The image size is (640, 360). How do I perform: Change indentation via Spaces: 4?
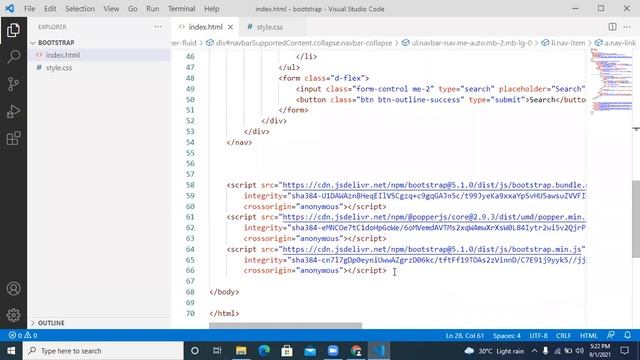pyautogui.click(x=507, y=336)
